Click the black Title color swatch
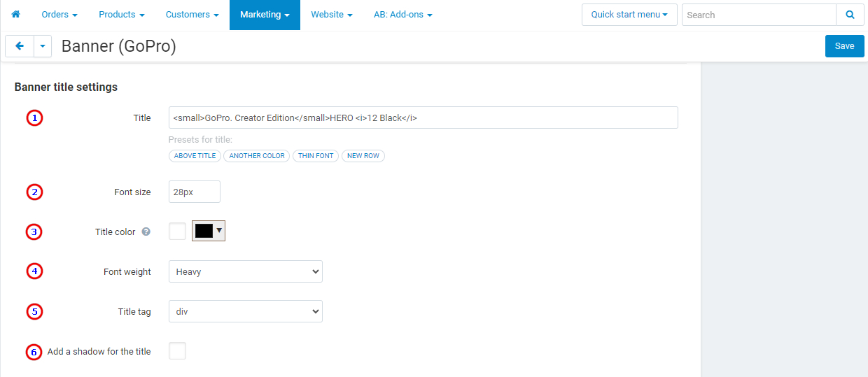This screenshot has width=868, height=377. click(204, 232)
